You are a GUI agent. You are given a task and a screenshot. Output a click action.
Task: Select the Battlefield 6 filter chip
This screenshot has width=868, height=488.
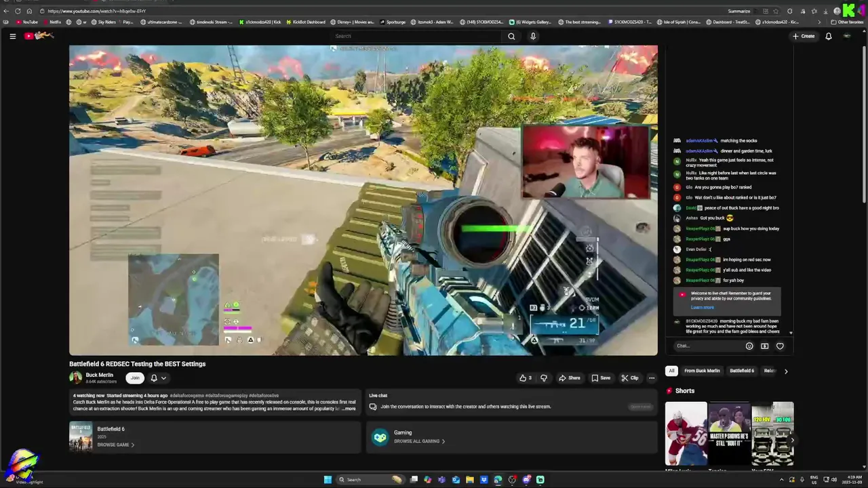(742, 371)
